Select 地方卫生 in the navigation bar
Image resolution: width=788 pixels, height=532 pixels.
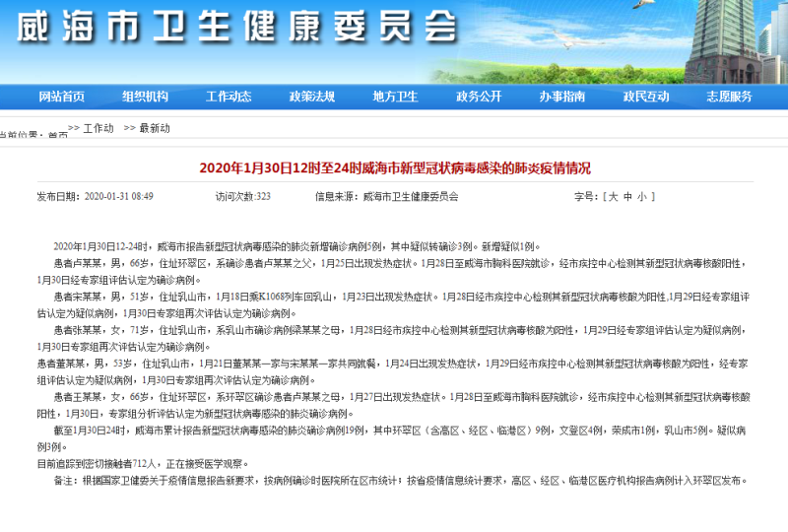point(396,97)
